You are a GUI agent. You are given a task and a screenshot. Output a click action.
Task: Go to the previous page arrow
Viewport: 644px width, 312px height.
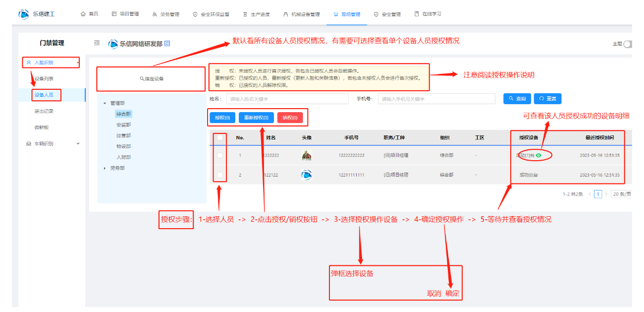(590, 194)
